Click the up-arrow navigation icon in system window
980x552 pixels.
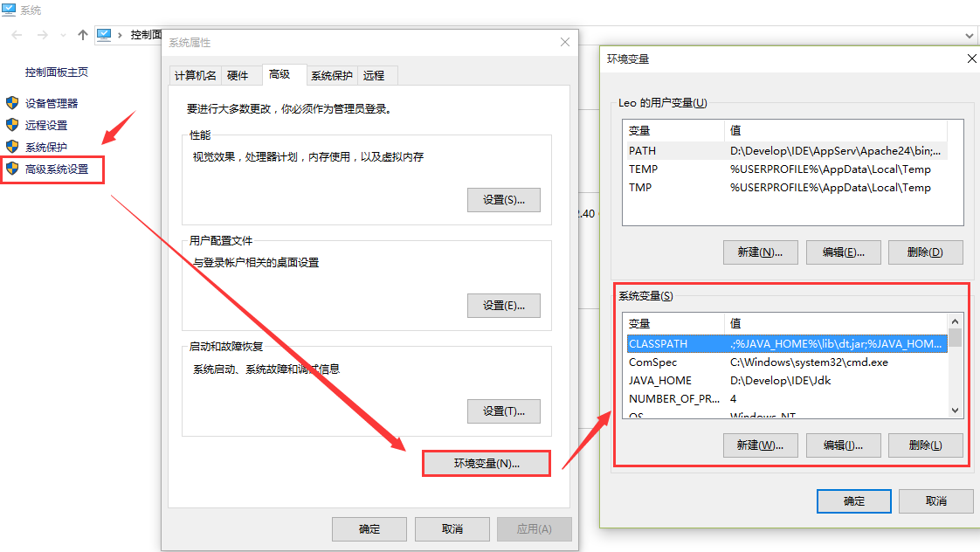point(82,35)
